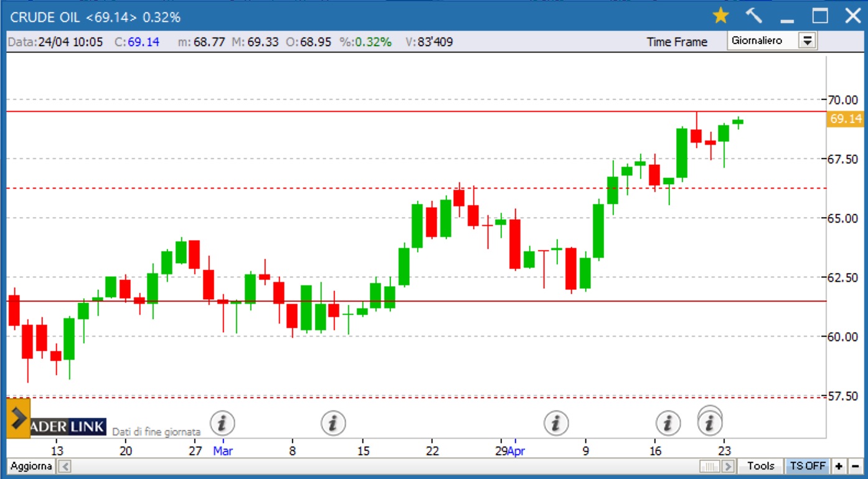Open the hammer settings tool in title bar
Image resolution: width=868 pixels, height=479 pixels.
[x=753, y=16]
